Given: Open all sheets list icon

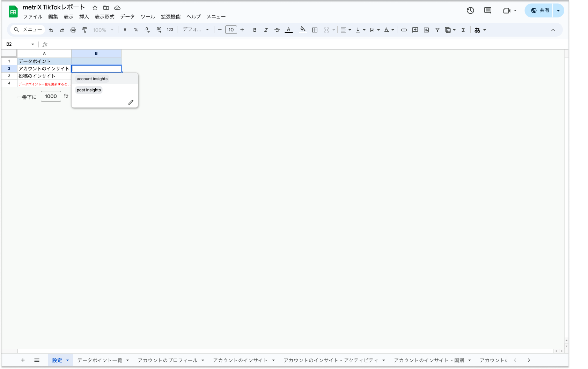Looking at the screenshot, I should [37, 360].
